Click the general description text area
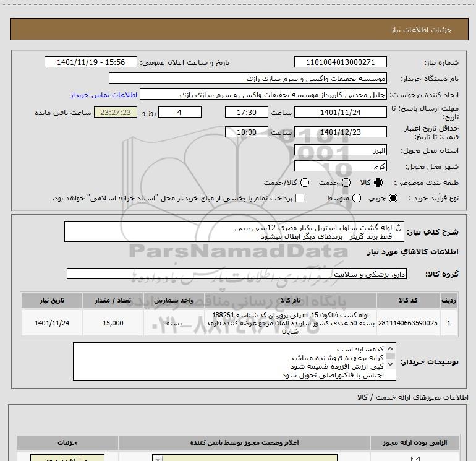Screen dimensions: 476x461 coord(234,232)
